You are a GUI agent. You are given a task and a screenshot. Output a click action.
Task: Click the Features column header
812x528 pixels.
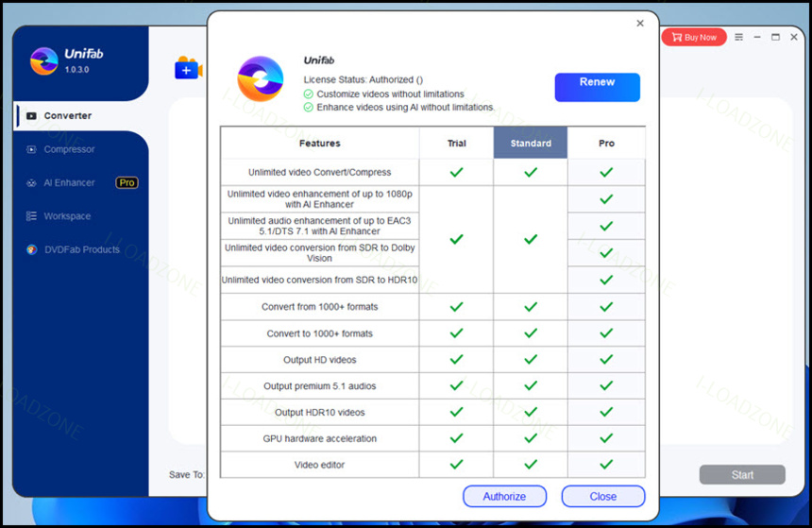[x=319, y=143]
